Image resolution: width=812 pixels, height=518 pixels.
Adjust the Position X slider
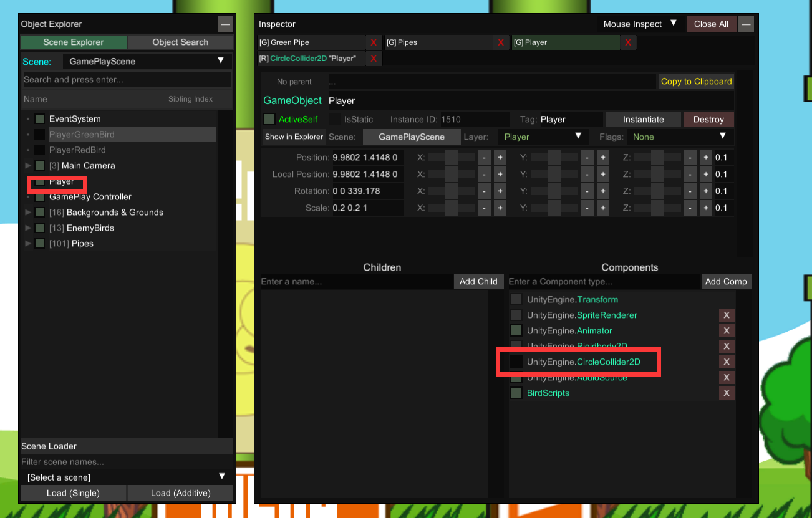[x=452, y=158]
